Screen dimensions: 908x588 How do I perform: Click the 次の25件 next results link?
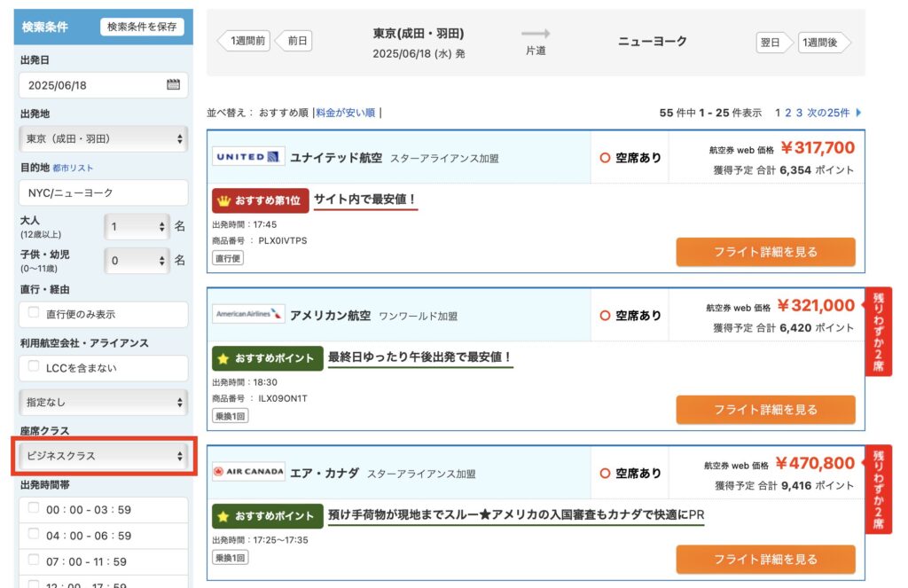click(x=829, y=113)
